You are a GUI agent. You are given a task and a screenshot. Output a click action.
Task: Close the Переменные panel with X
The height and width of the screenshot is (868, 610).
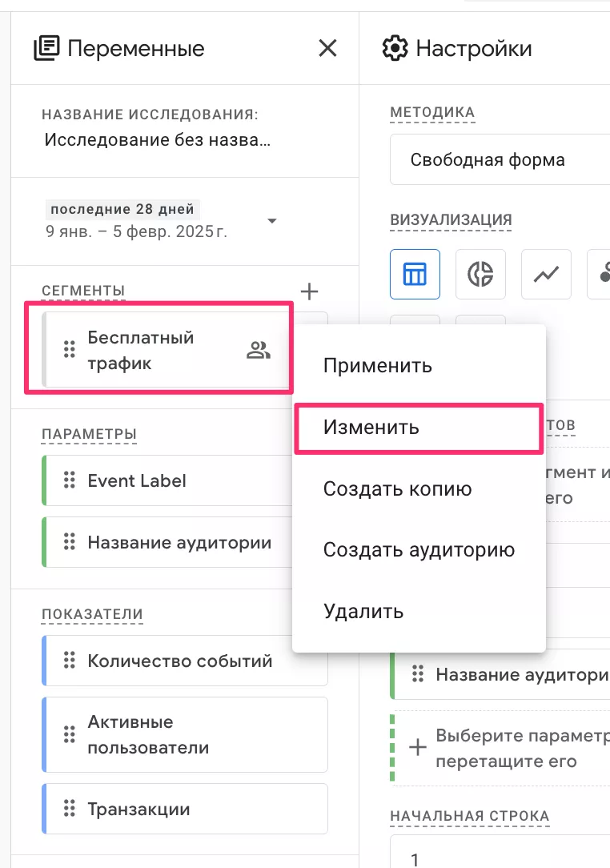tap(327, 48)
